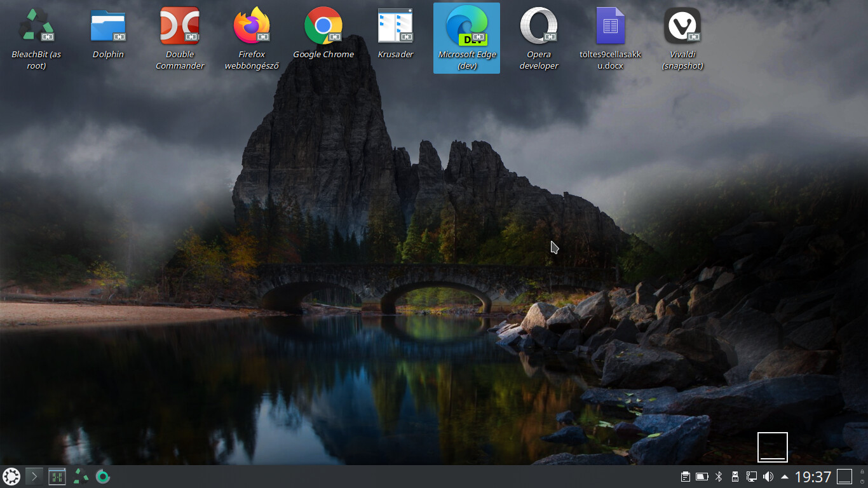This screenshot has height=488, width=868.
Task: Click the 19:37 digital clock
Action: 813,477
